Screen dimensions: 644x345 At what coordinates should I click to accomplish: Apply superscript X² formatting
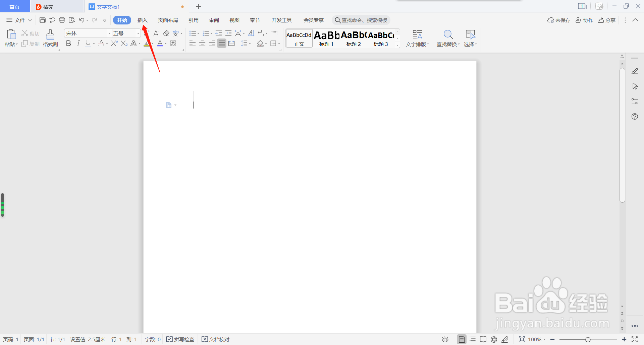(114, 43)
